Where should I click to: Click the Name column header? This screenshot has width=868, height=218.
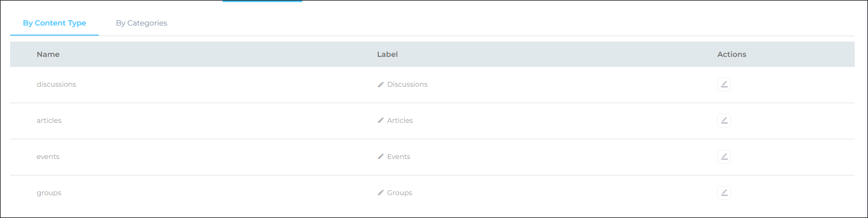[48, 54]
